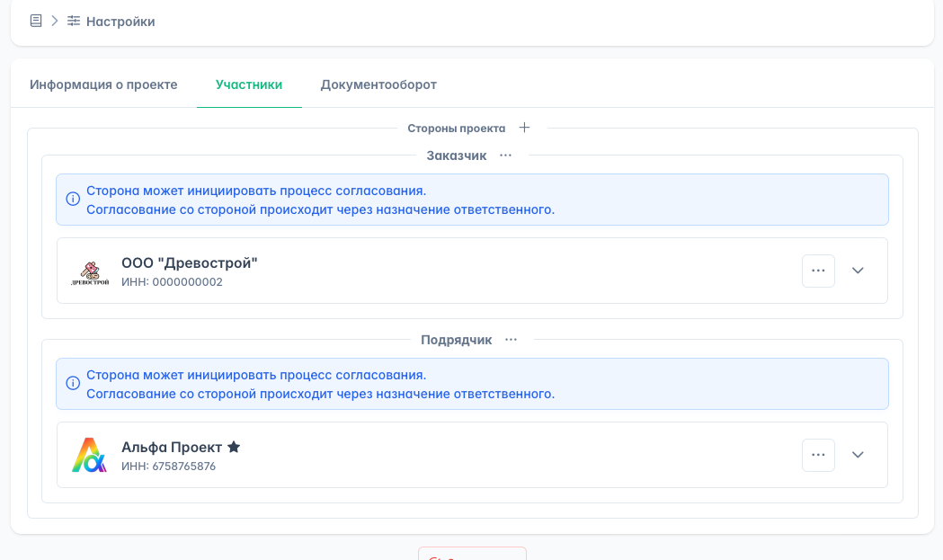Open the more options button for Альфа Проект
Image resolution: width=943 pixels, height=560 pixels.
[818, 455]
